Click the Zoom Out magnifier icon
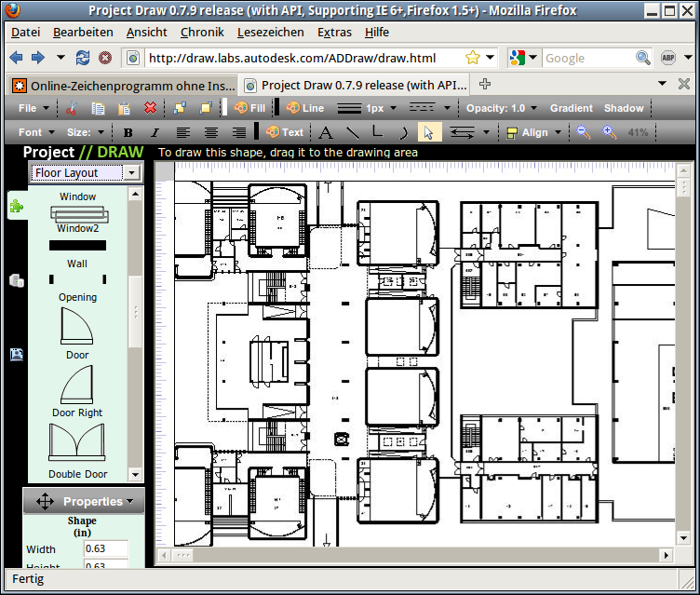Screen dimensions: 700x595 pos(584,132)
